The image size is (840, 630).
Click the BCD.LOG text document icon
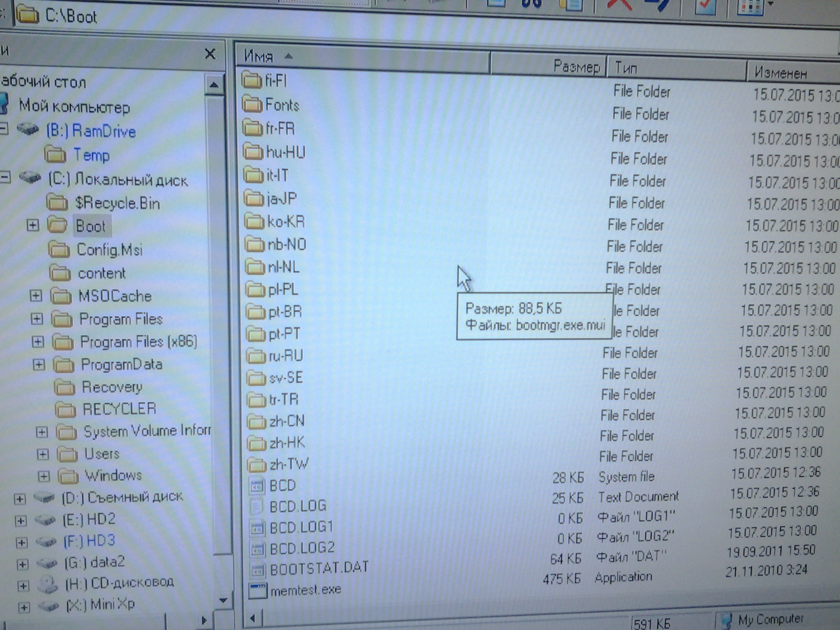(x=257, y=506)
